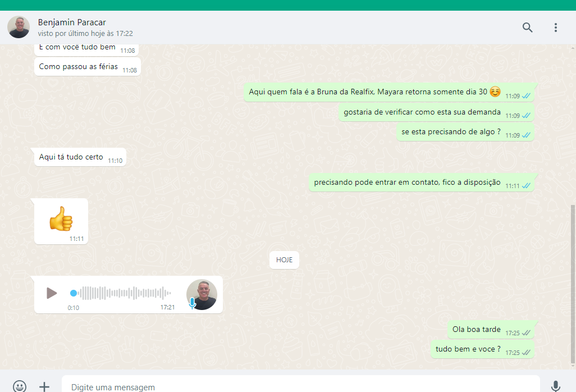Image resolution: width=576 pixels, height=392 pixels.
Task: Click the thumbs-up emoji message
Action: tap(61, 219)
